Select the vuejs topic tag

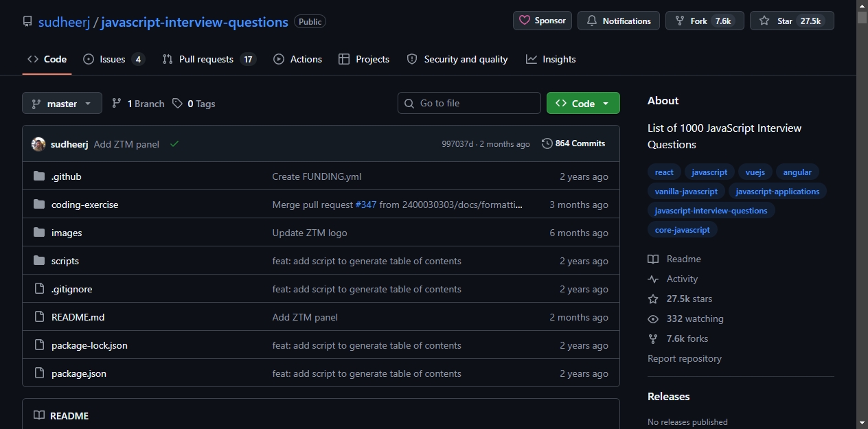click(755, 172)
